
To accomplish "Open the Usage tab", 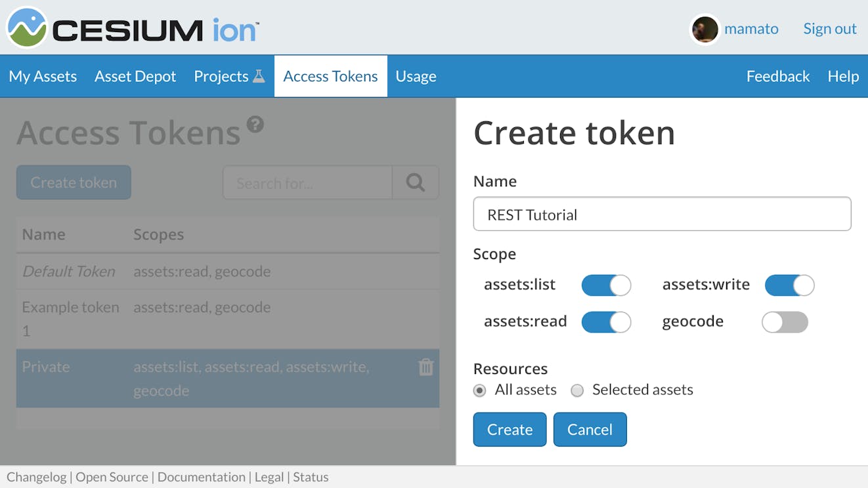I will click(x=415, y=75).
